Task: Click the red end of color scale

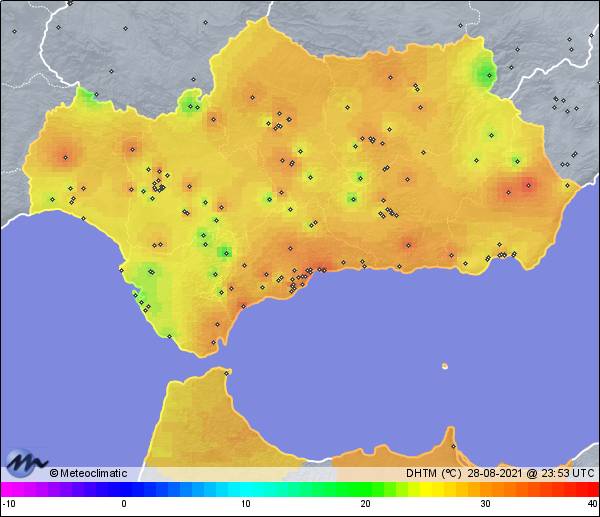Action: click(591, 489)
